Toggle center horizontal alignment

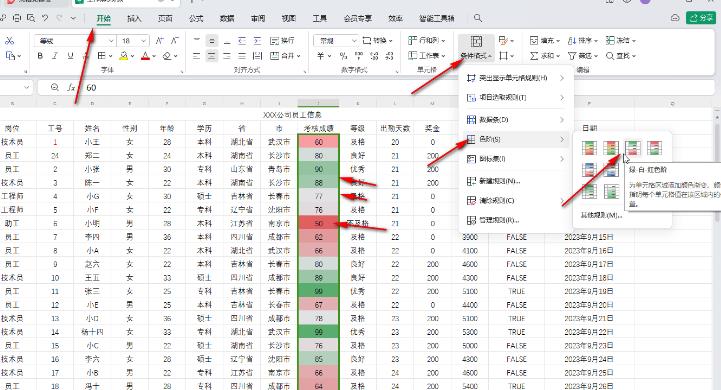pos(212,56)
